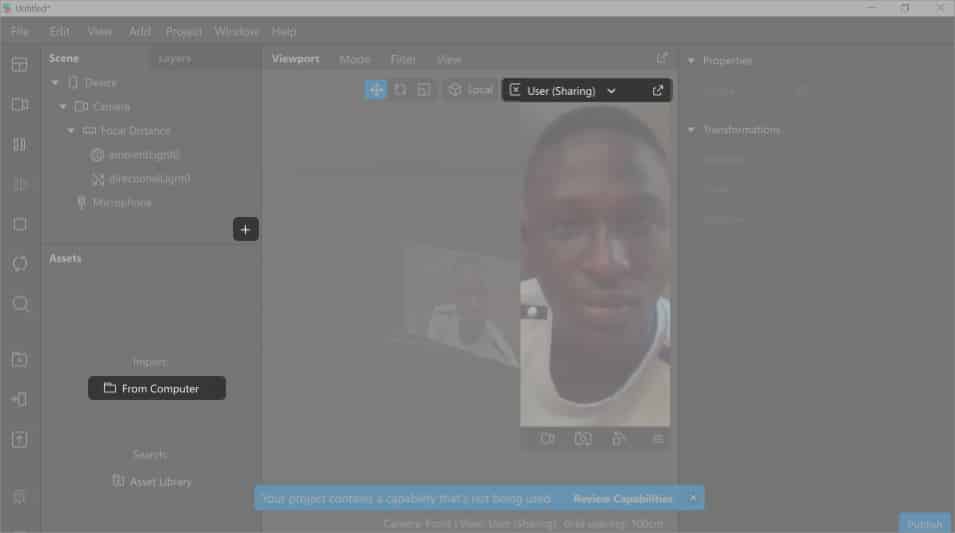Open the simulator hamburger menu
This screenshot has width=955, height=533.
(658, 439)
